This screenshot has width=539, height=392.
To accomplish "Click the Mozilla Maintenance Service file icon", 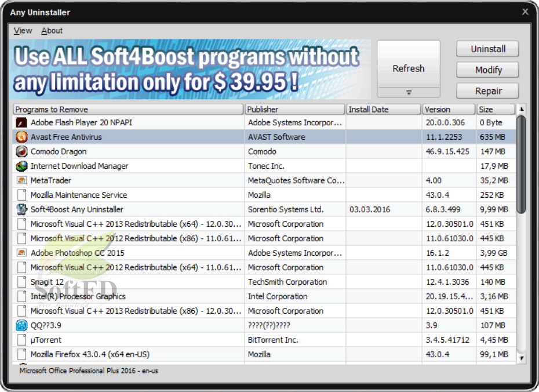I will [21, 195].
